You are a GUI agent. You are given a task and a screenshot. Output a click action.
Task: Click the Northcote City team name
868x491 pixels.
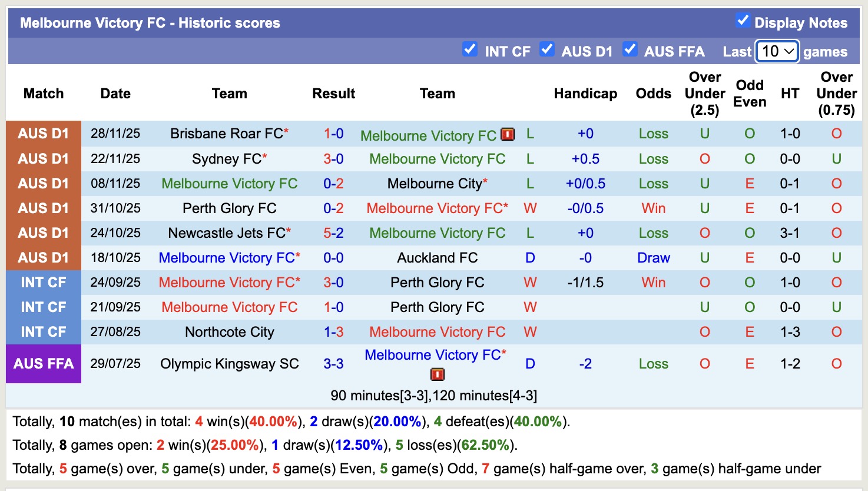pos(229,331)
